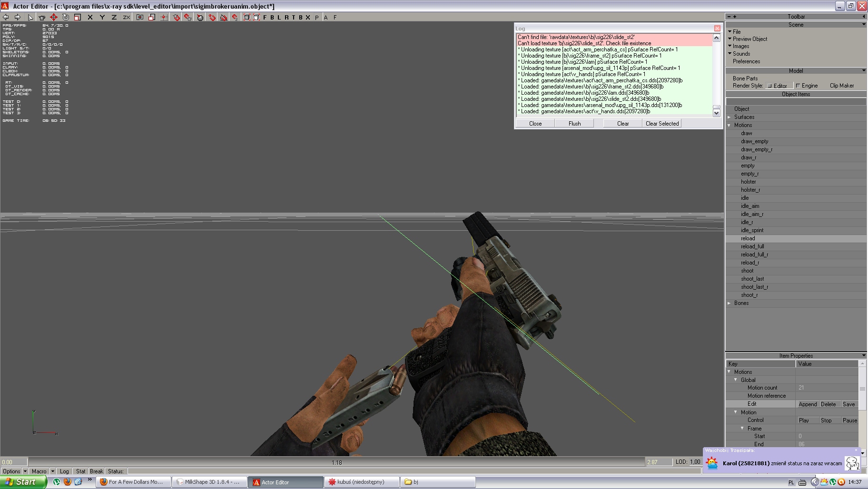
Task: Collapse the Frame property group
Action: point(742,428)
